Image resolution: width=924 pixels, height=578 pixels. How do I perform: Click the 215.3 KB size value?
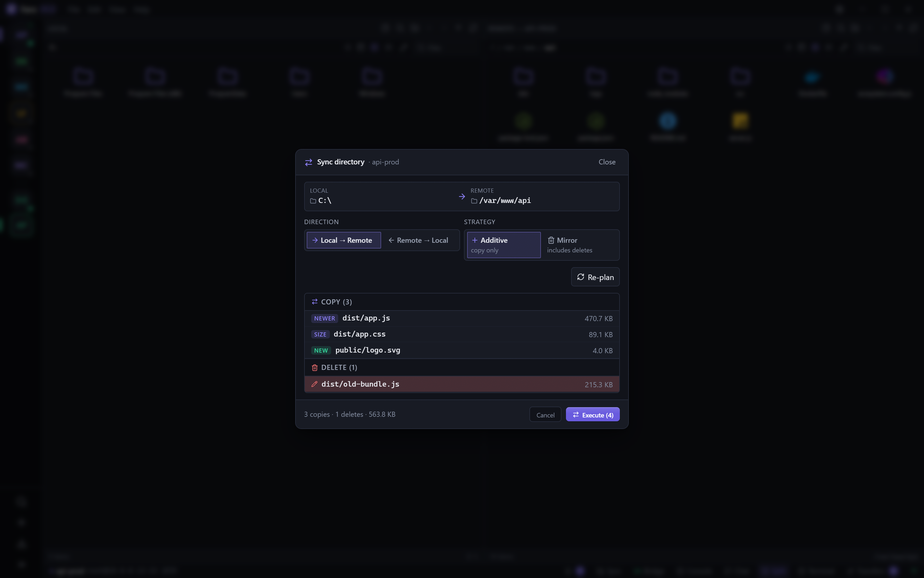(x=598, y=385)
